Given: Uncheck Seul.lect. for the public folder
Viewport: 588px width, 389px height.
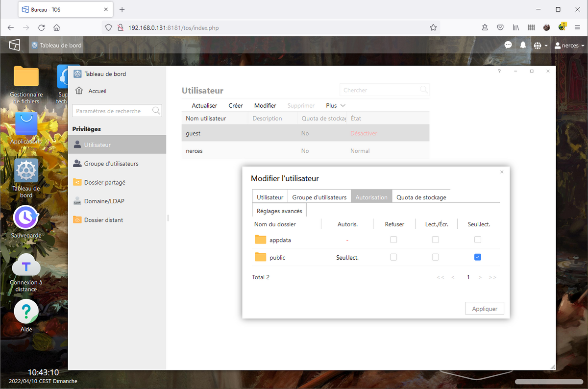Looking at the screenshot, I should click(x=478, y=257).
